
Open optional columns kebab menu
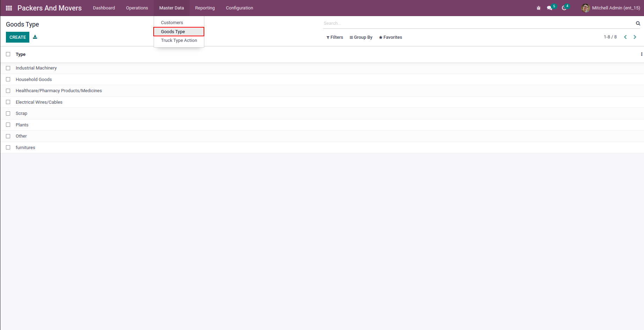pos(642,54)
